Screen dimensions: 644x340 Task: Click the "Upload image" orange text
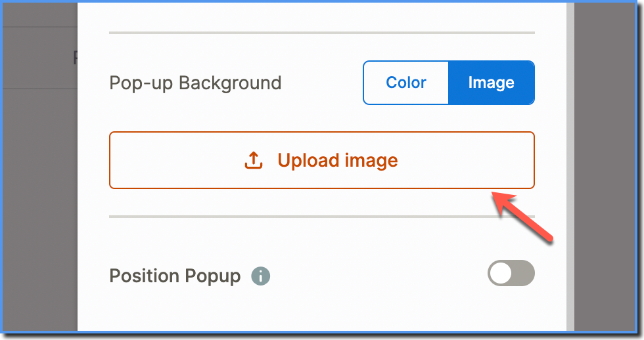pyautogui.click(x=338, y=160)
